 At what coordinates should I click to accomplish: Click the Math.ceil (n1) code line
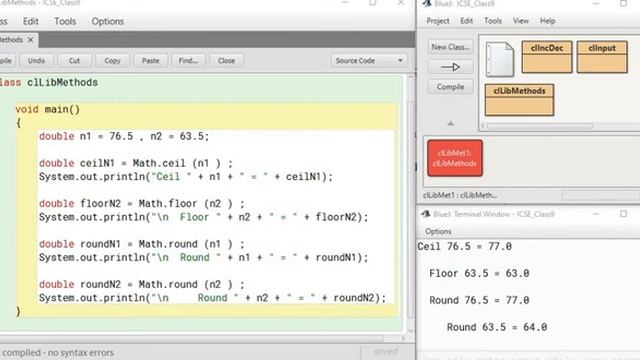136,163
